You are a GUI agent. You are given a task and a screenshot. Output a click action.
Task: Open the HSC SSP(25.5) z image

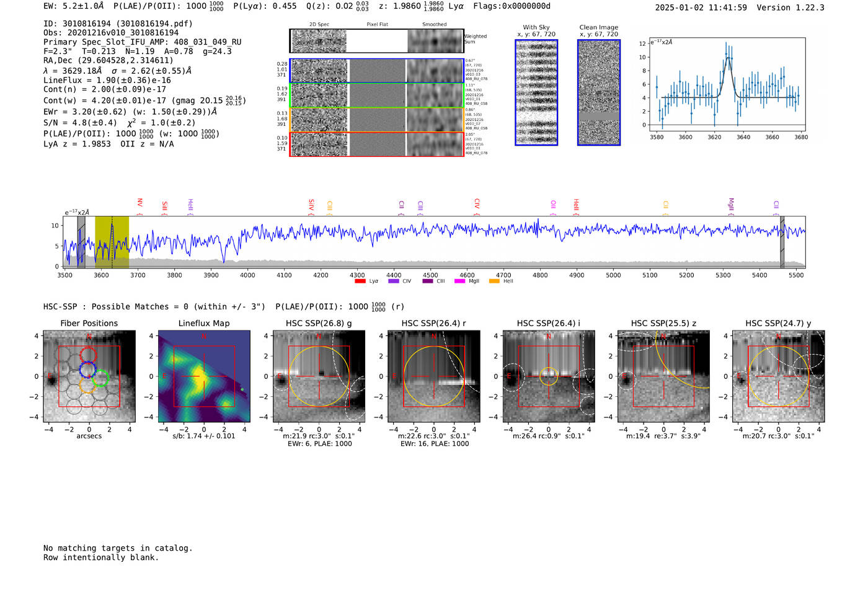click(x=663, y=376)
